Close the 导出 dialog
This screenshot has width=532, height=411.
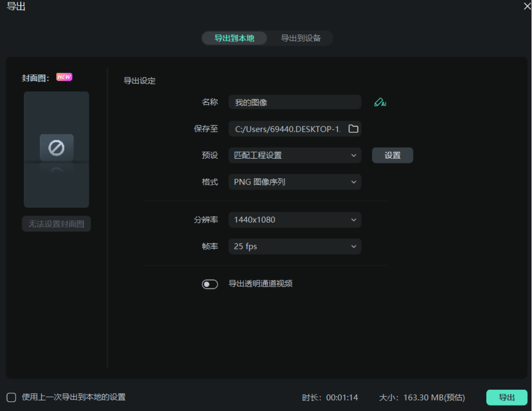click(527, 6)
